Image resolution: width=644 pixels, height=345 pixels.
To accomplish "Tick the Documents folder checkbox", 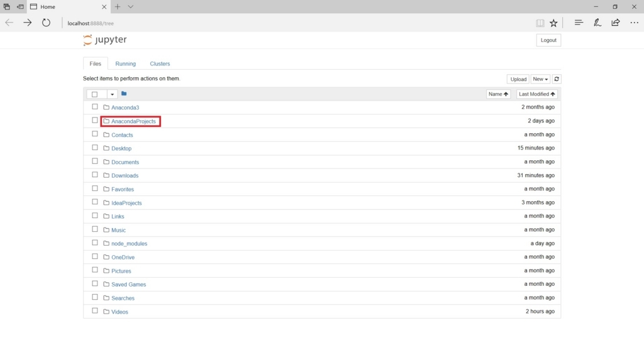I will [x=95, y=161].
